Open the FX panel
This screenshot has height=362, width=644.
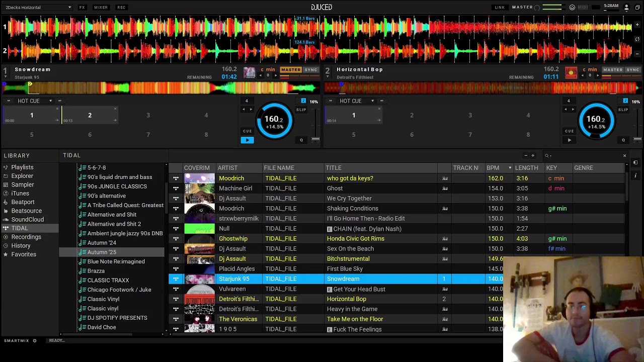(x=82, y=8)
